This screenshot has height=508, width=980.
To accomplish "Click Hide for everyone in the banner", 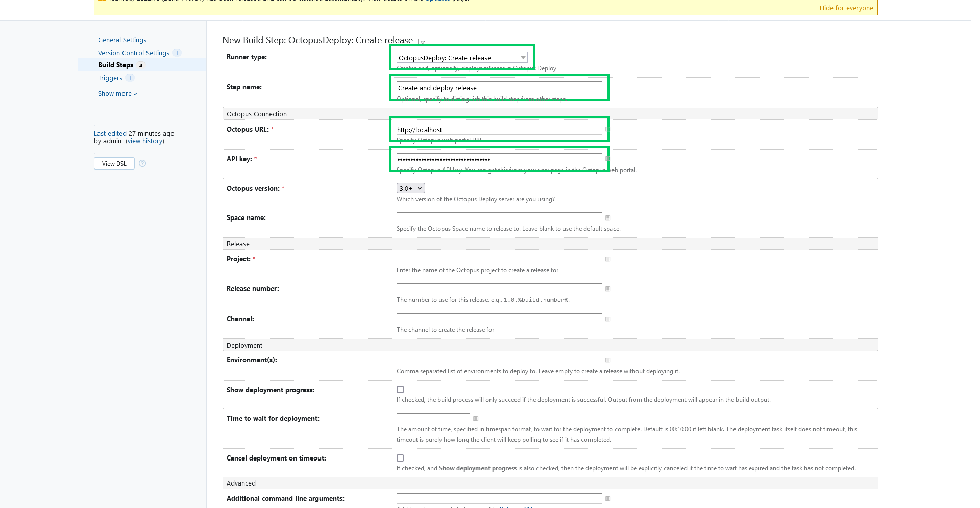I will tap(846, 8).
